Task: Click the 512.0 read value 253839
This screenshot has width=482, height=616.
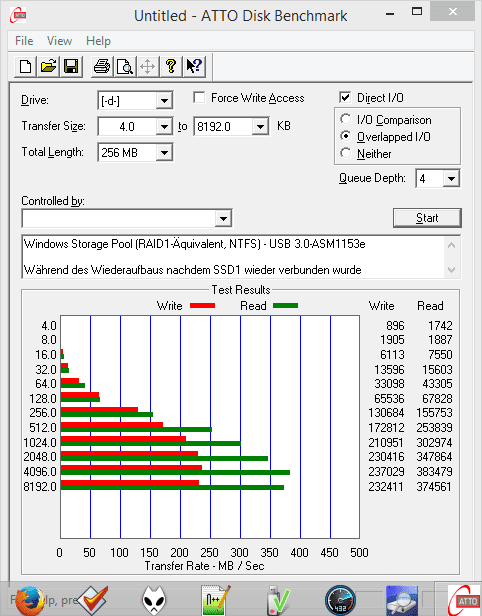Action: [434, 427]
